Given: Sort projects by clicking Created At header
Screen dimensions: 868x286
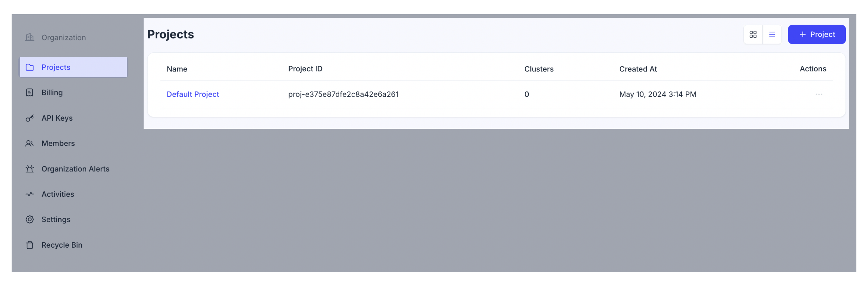Looking at the screenshot, I should pyautogui.click(x=638, y=69).
